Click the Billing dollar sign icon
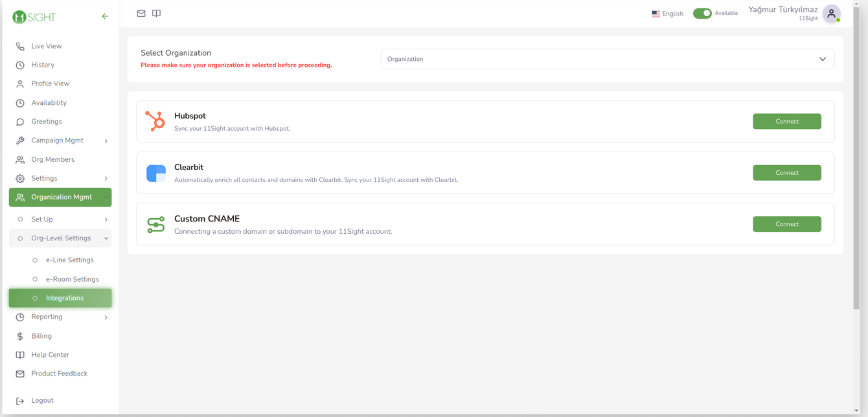Image resolution: width=868 pixels, height=417 pixels. coord(20,336)
